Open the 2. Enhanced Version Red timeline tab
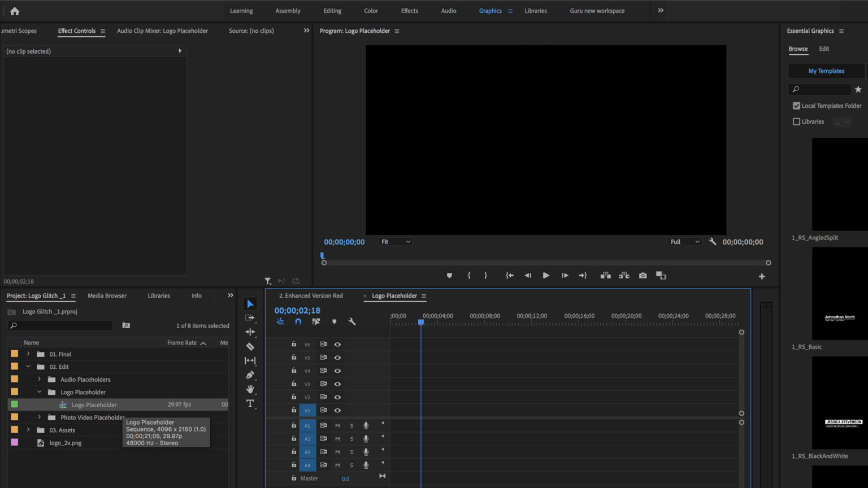 pos(311,295)
